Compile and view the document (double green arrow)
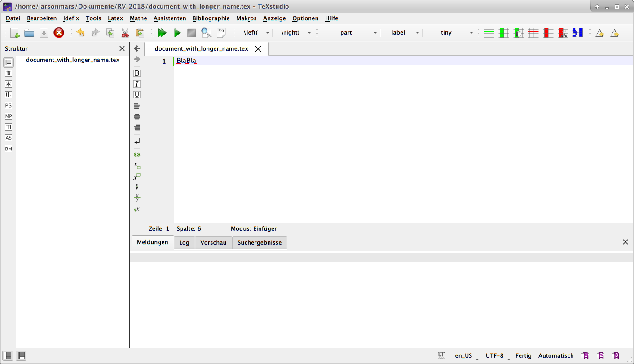The width and height of the screenshot is (634, 364). tap(162, 32)
